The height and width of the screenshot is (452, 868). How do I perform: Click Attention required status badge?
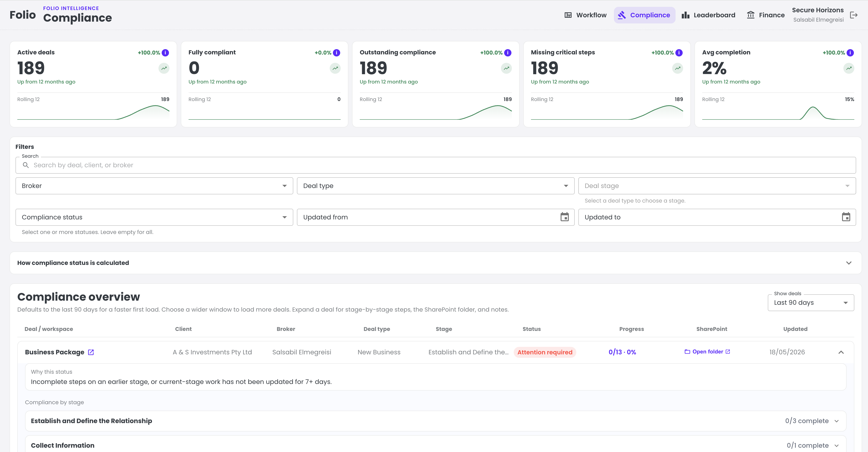544,352
